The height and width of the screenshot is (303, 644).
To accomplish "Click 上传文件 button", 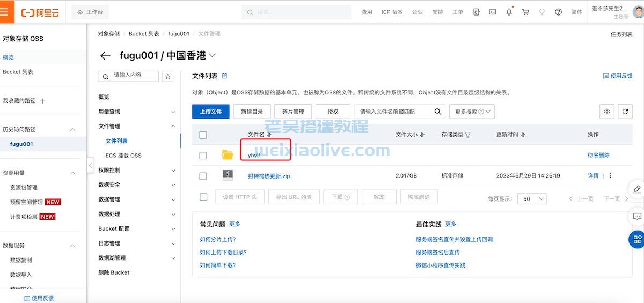I will pos(211,112).
